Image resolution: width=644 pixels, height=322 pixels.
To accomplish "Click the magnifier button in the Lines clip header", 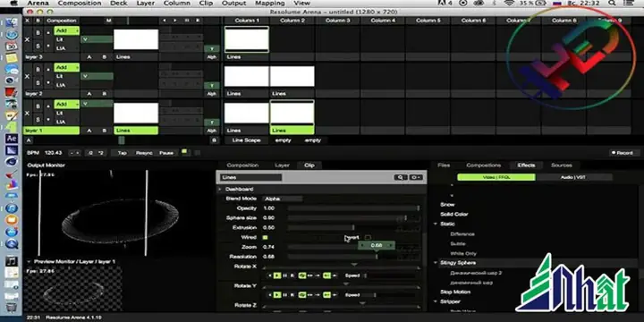I will tap(400, 177).
